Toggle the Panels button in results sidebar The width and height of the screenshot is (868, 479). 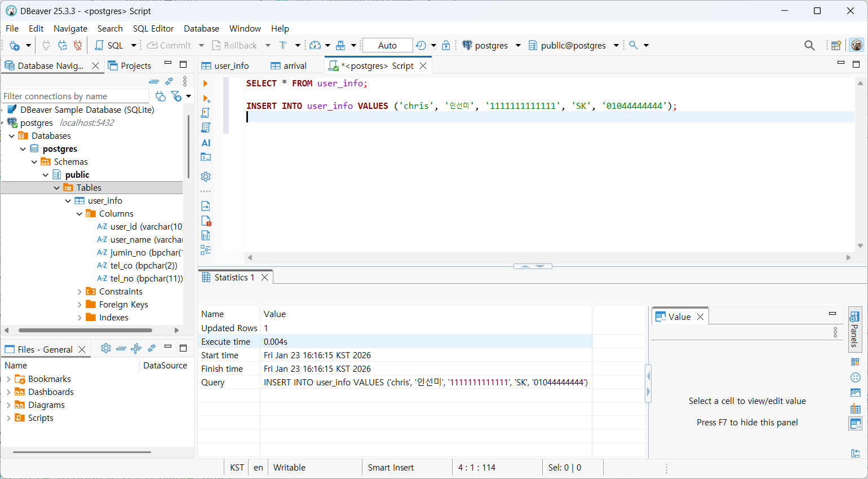point(854,329)
